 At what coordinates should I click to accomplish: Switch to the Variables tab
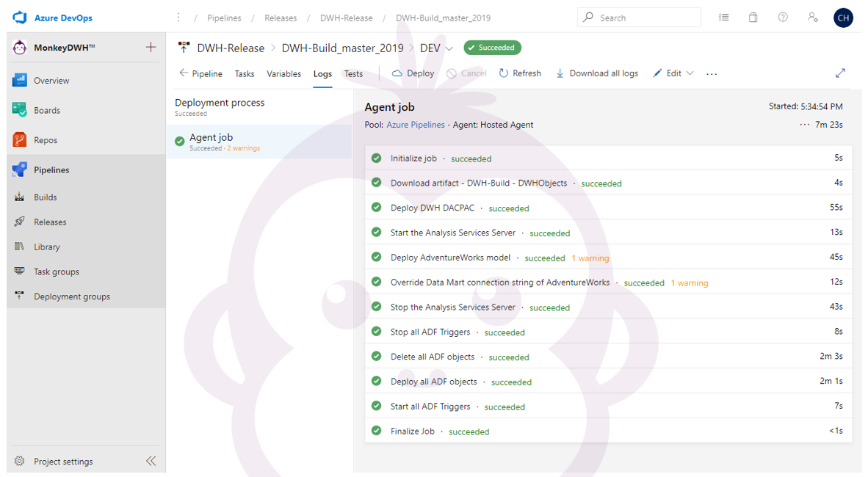(284, 73)
